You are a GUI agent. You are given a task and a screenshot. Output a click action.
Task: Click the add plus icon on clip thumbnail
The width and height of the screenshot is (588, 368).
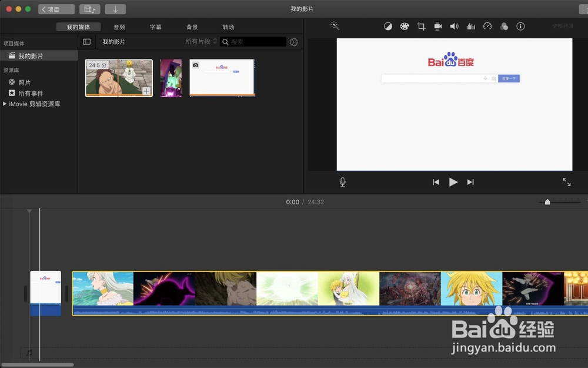click(146, 91)
